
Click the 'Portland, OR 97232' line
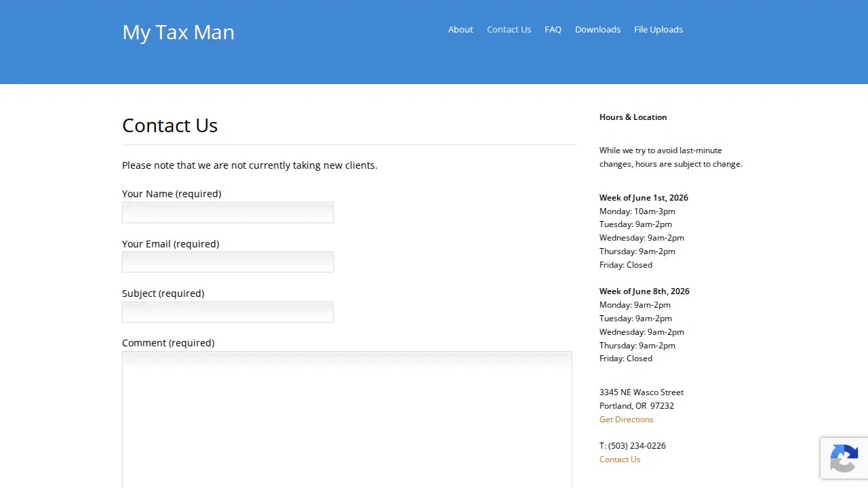point(637,405)
